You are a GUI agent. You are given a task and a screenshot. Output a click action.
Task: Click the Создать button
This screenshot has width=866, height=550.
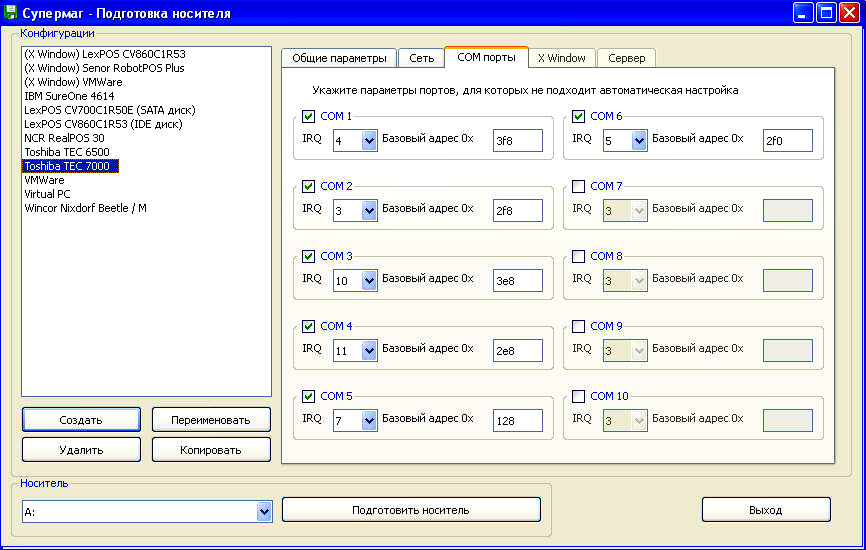[81, 419]
